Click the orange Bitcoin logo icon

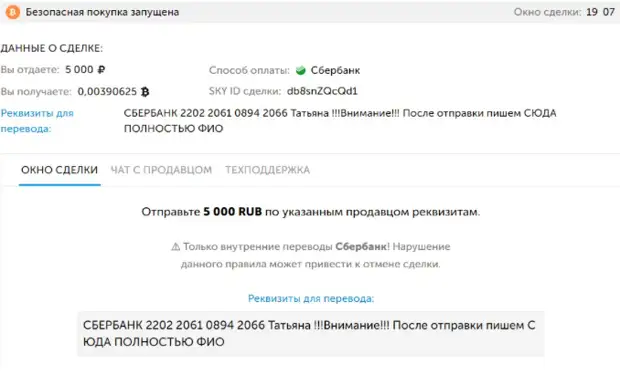[13, 12]
